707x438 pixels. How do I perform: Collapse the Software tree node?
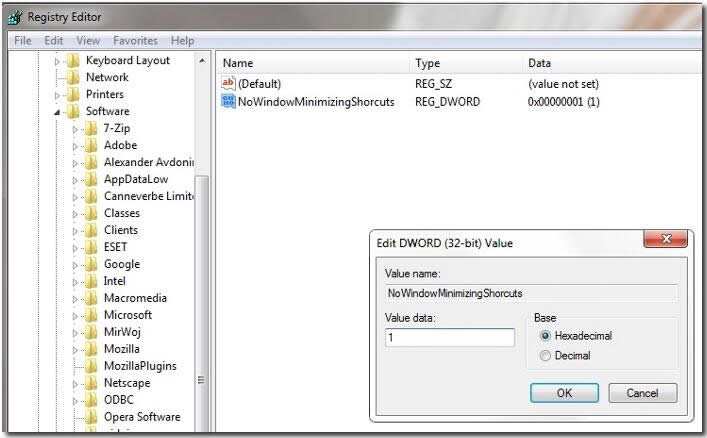coord(57,111)
